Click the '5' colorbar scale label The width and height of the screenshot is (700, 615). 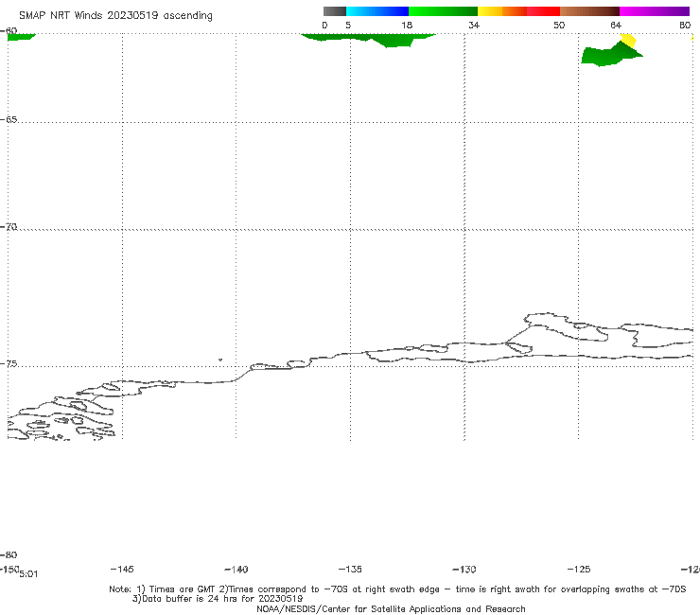click(x=348, y=26)
